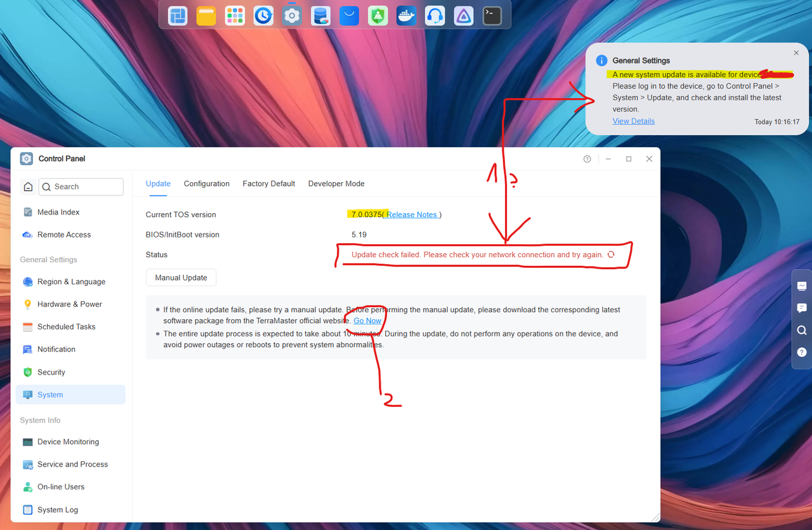Open the colorful app grid dock icon
This screenshot has height=530, width=812.
235,16
